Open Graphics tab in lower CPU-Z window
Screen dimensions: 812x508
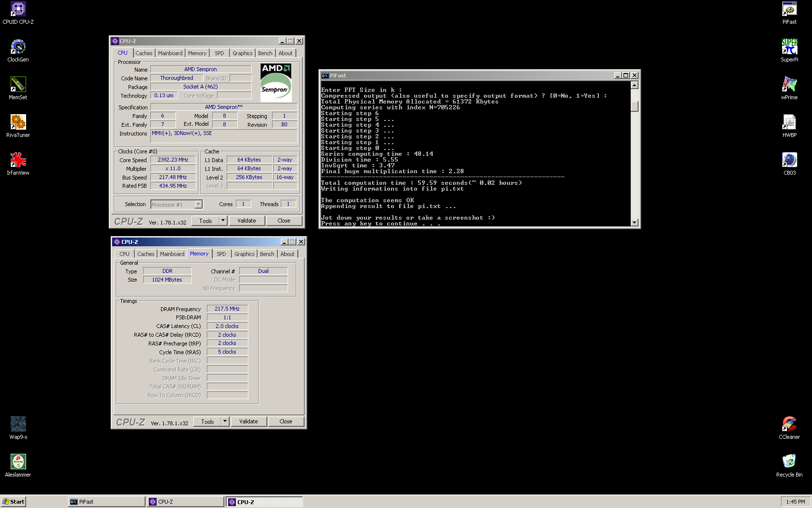click(x=245, y=254)
